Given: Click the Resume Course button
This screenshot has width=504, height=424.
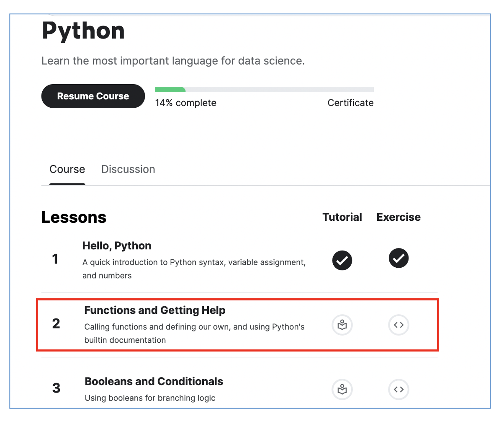Looking at the screenshot, I should 93,96.
